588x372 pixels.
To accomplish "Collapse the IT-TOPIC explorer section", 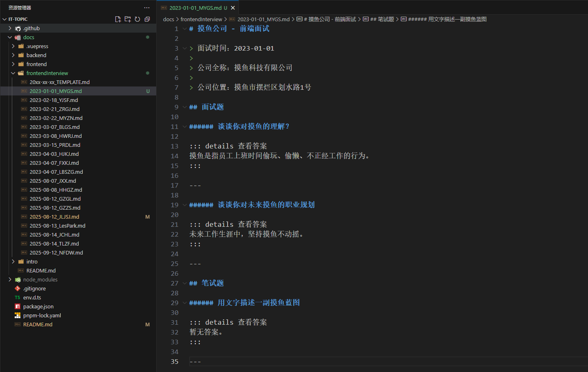I will [18, 19].
